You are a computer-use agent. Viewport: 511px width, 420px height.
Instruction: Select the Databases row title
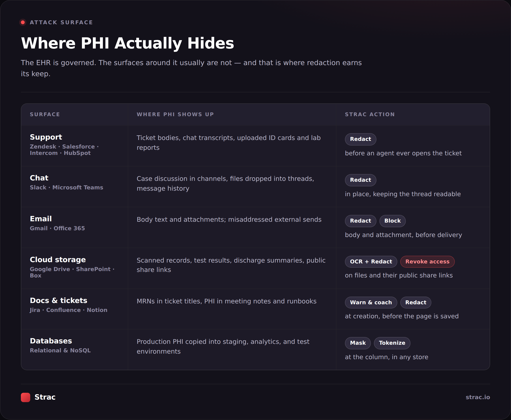[51, 341]
